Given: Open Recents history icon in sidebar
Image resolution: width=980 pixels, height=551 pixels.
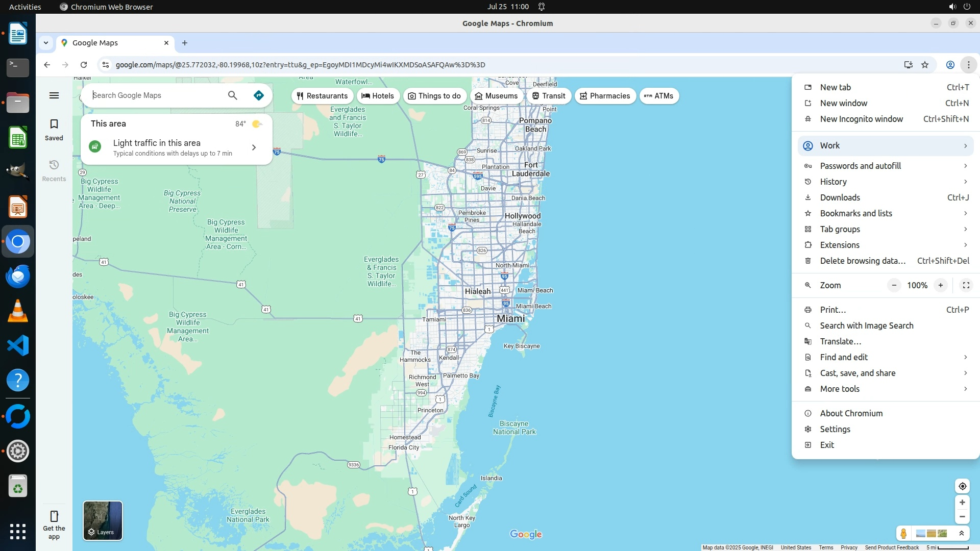Looking at the screenshot, I should point(54,170).
